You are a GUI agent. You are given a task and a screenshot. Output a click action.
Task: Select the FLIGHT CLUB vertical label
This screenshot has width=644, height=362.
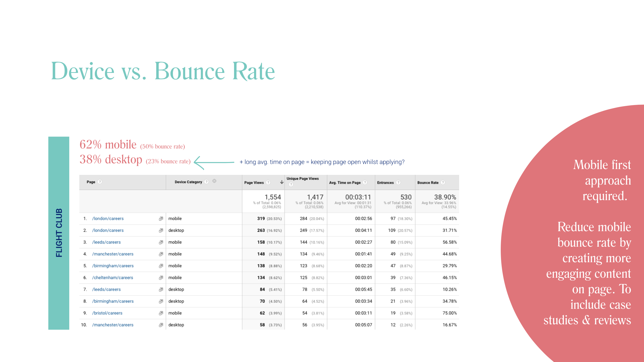(59, 233)
